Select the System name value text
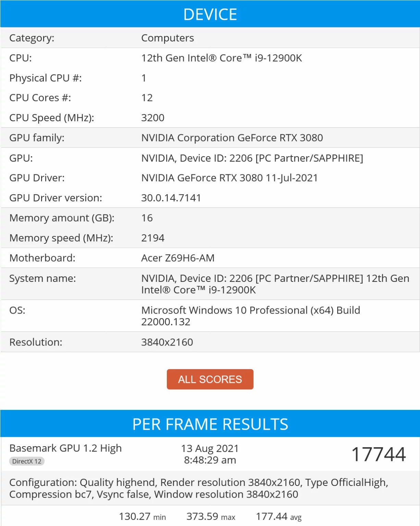 pos(275,284)
